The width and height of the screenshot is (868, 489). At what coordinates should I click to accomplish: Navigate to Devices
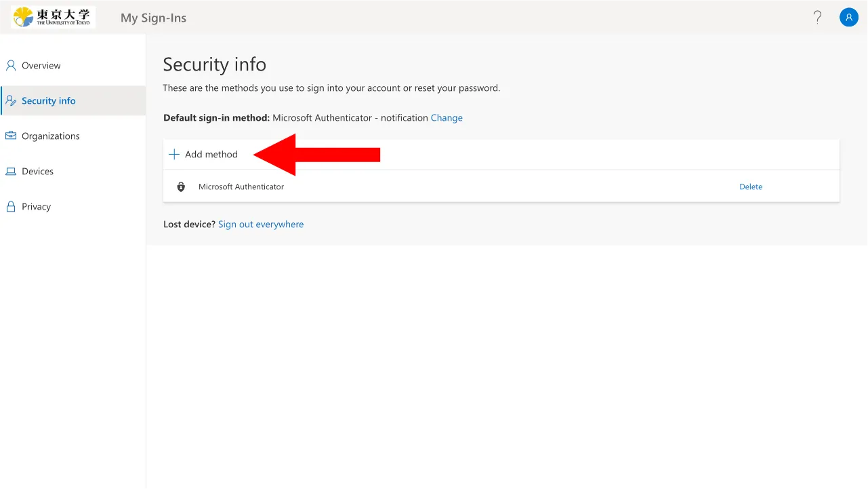tap(38, 172)
